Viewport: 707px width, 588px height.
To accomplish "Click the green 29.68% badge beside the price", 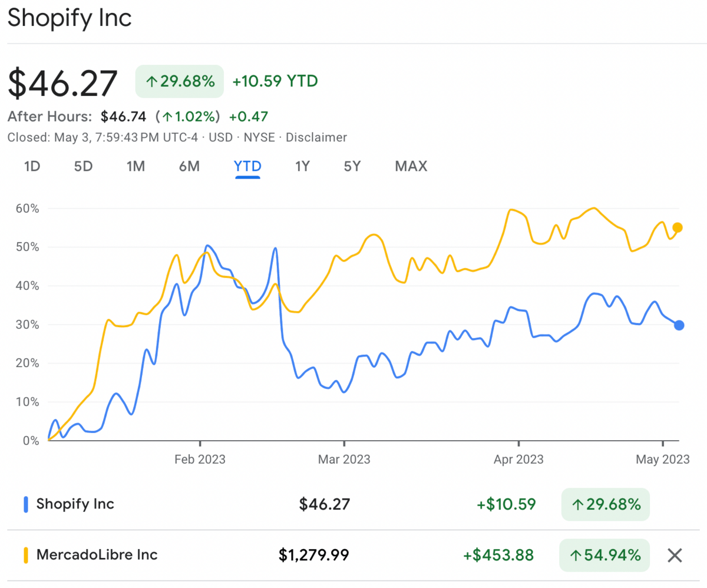I will click(180, 81).
